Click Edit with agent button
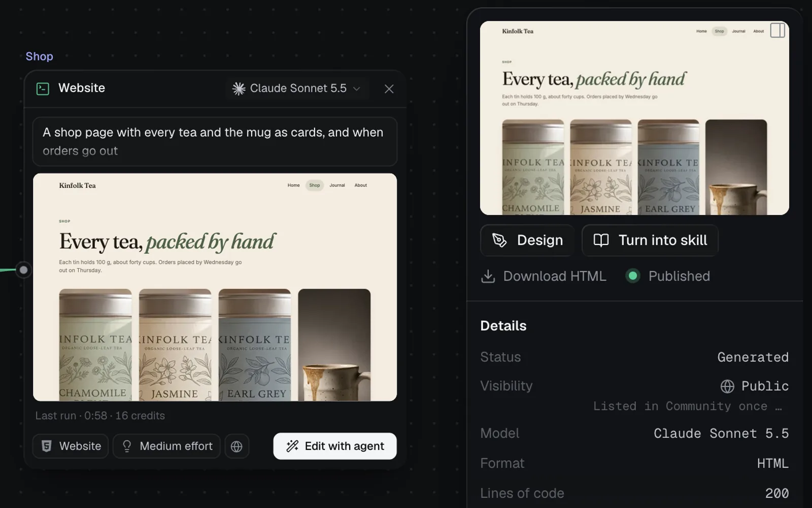The image size is (812, 508). pyautogui.click(x=335, y=446)
